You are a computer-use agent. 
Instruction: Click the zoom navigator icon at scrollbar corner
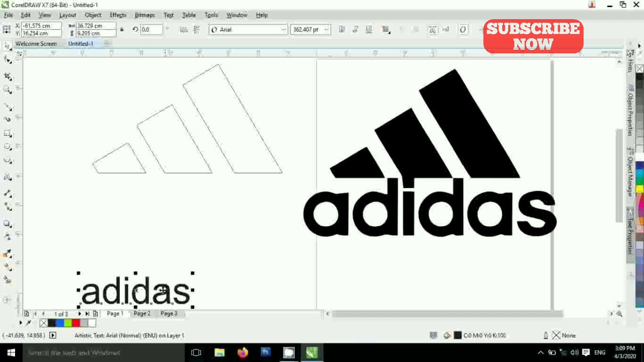(x=619, y=314)
